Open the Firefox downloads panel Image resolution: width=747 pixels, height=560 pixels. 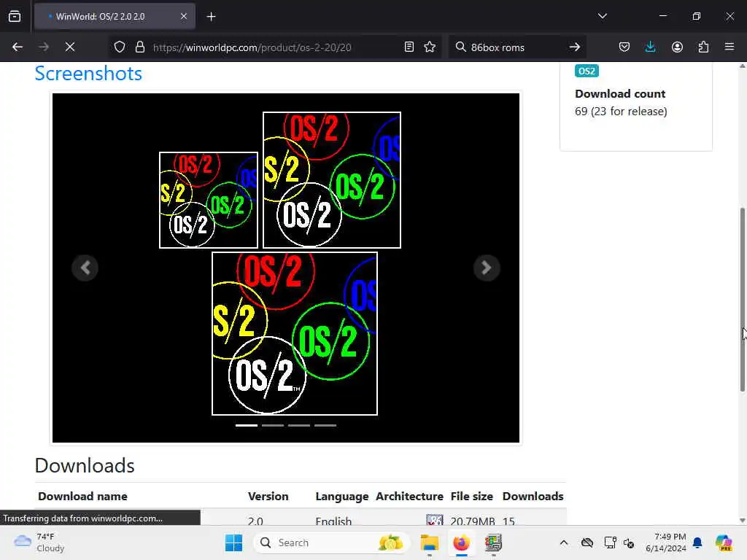650,47
